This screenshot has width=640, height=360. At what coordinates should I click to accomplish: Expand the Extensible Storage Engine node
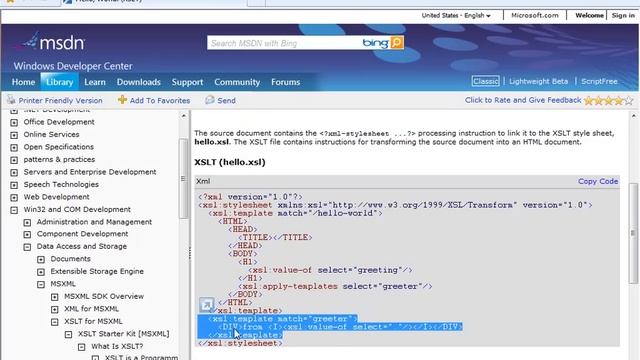[x=41, y=272]
